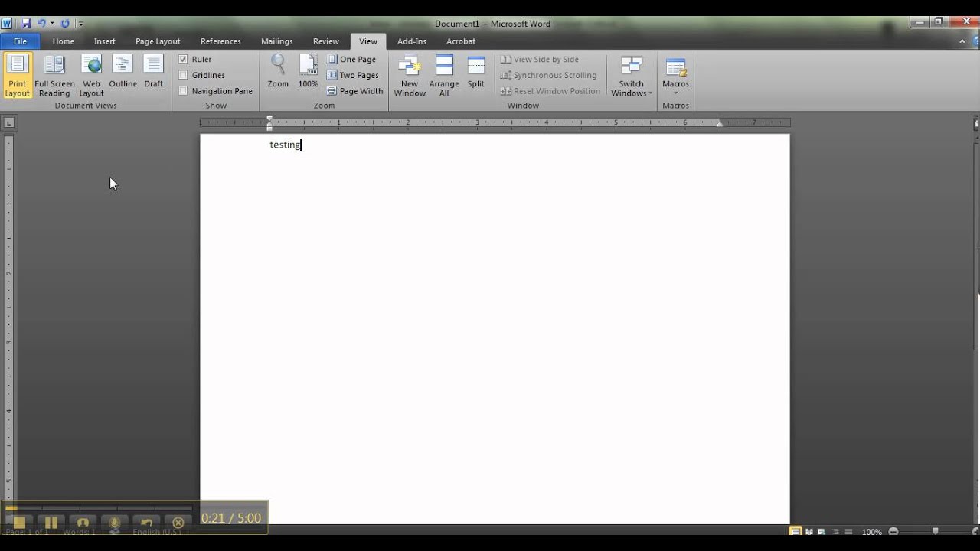The width and height of the screenshot is (980, 551).
Task: Zoom out with minus button in status bar
Action: (x=893, y=532)
